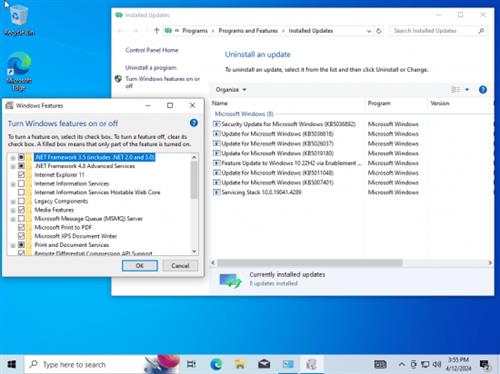Viewport: 500px width, 374px height.
Task: Click the help icon in Windows Features dialog
Action: pos(194,123)
